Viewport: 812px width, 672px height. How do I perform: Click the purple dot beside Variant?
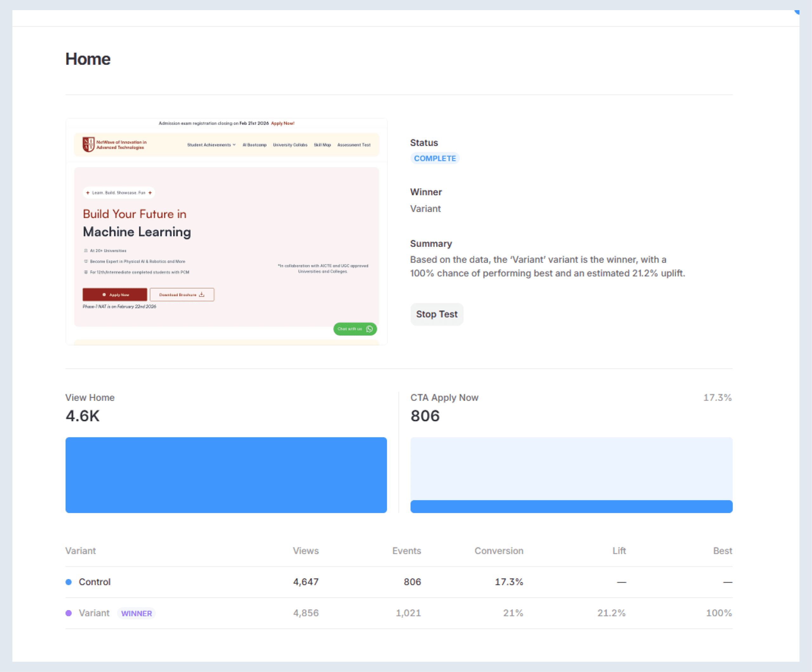[69, 613]
